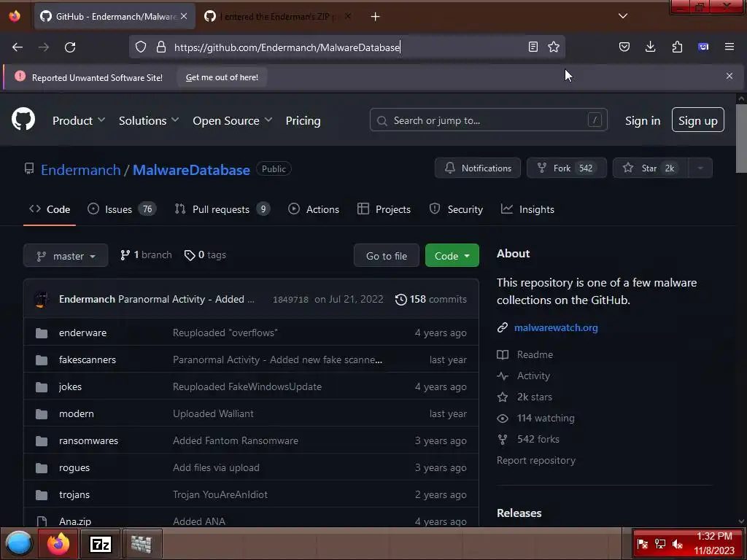The height and width of the screenshot is (560, 747).
Task: Bookmark this page with the star icon
Action: click(554, 47)
